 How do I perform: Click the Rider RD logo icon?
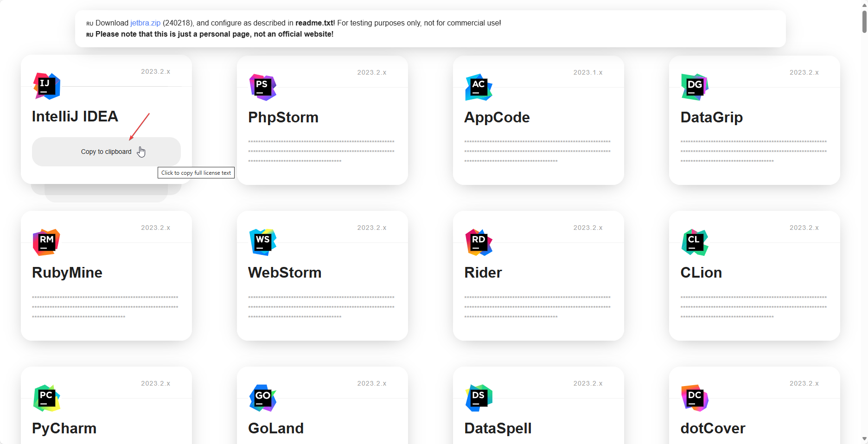[479, 242]
